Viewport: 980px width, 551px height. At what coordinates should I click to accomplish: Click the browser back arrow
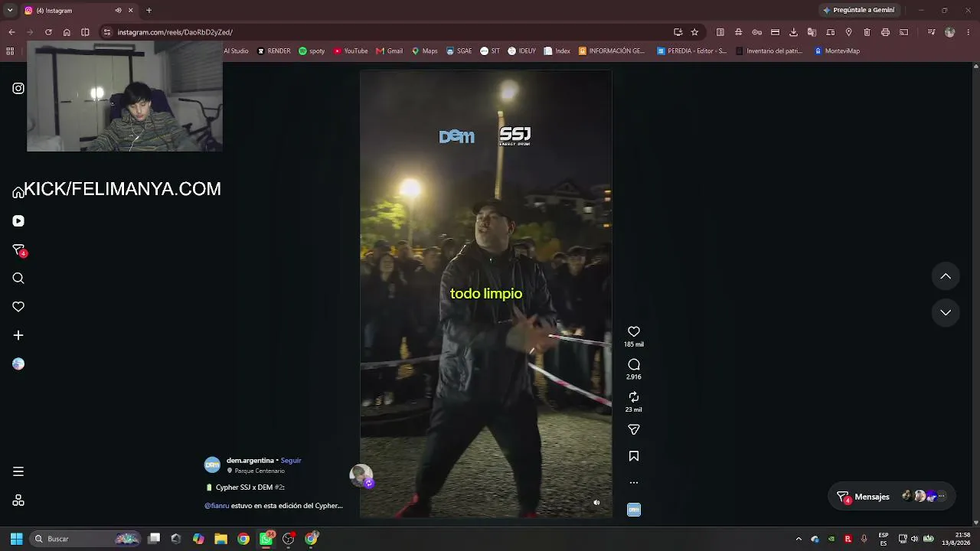(11, 32)
